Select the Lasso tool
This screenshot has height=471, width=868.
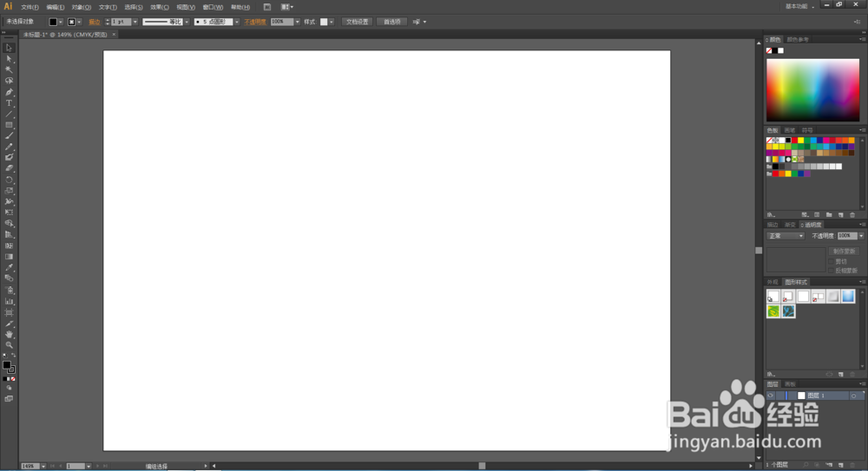[9, 81]
